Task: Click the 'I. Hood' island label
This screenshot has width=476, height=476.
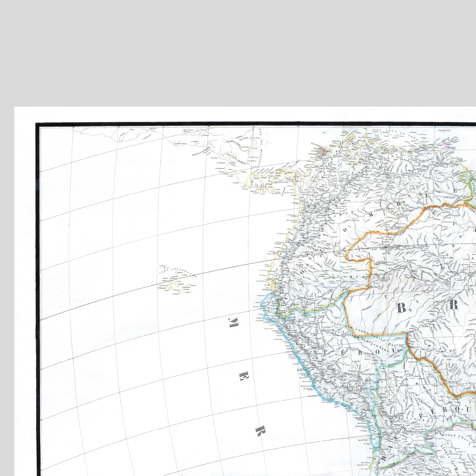Action: [x=188, y=292]
